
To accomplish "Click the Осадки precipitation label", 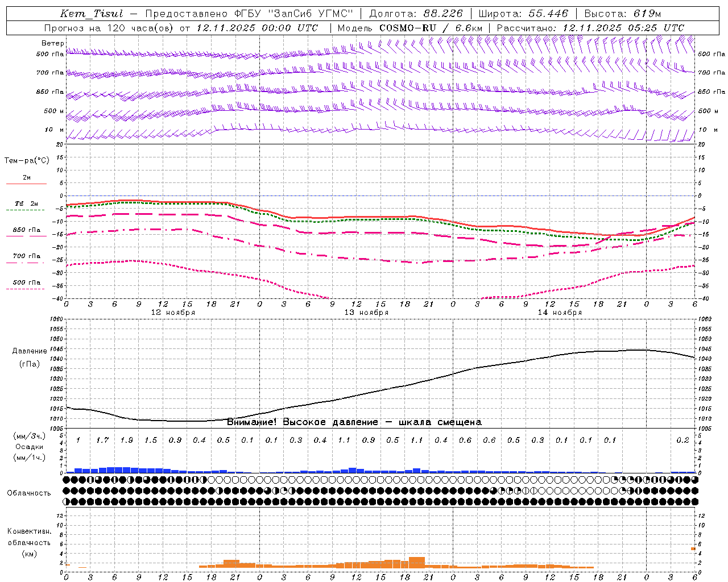I will click(29, 447).
